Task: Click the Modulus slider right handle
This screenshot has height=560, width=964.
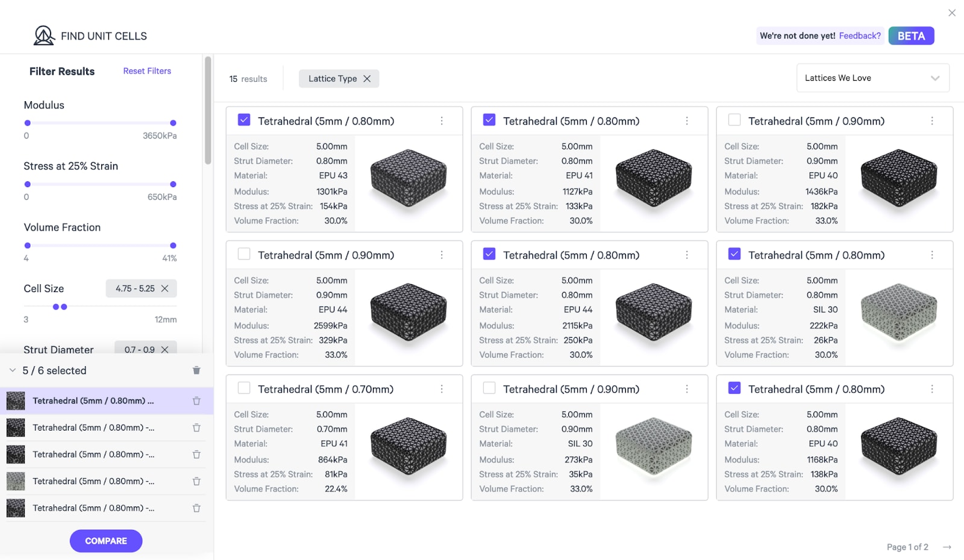Action: (173, 123)
